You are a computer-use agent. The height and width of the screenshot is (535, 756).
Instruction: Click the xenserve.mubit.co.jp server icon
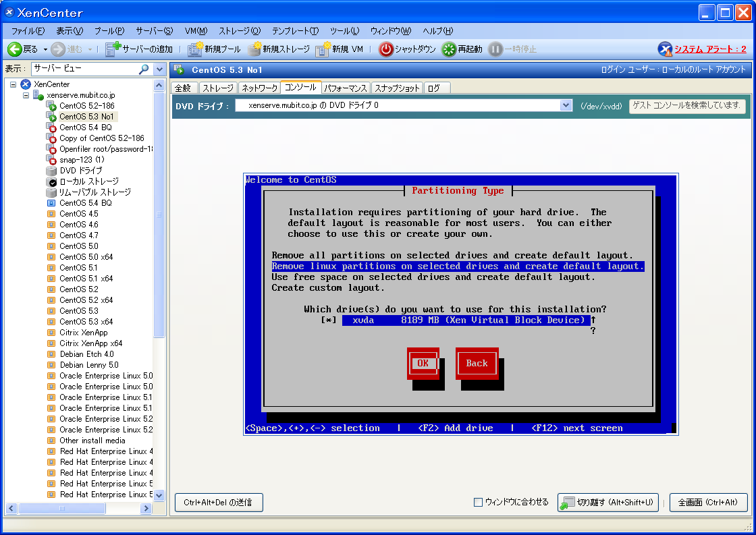click(x=38, y=95)
